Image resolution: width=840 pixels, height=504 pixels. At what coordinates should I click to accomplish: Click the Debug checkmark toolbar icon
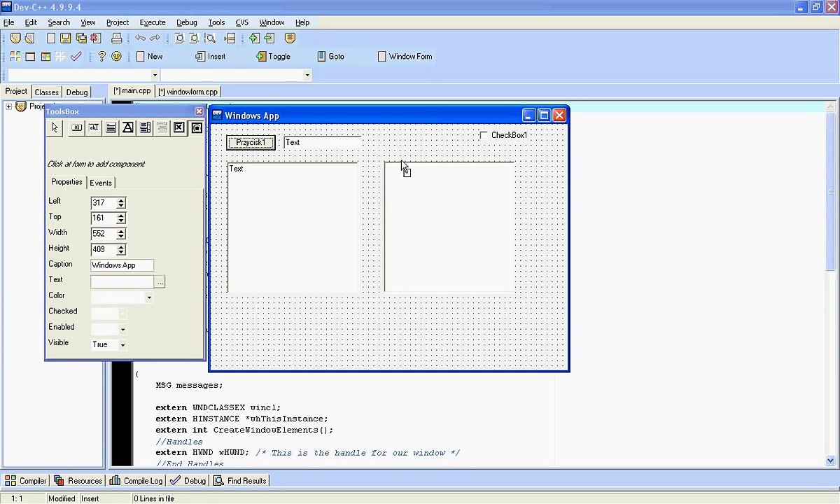76,56
